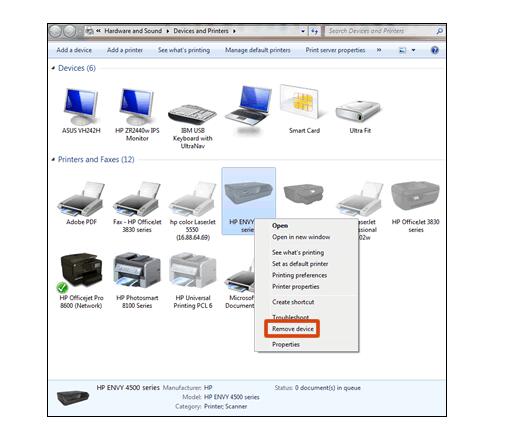526x428 pixels.
Task: Open the help icon in the toolbar
Action: pos(435,50)
